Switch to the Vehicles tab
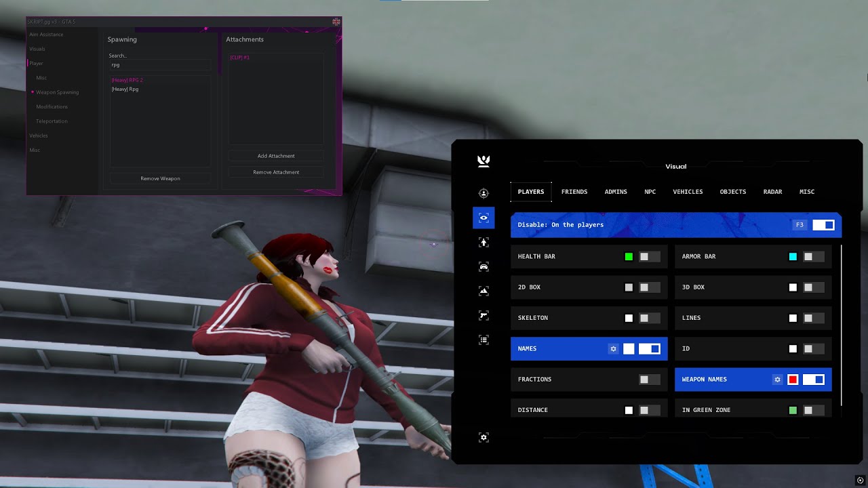868x488 pixels. (x=688, y=192)
